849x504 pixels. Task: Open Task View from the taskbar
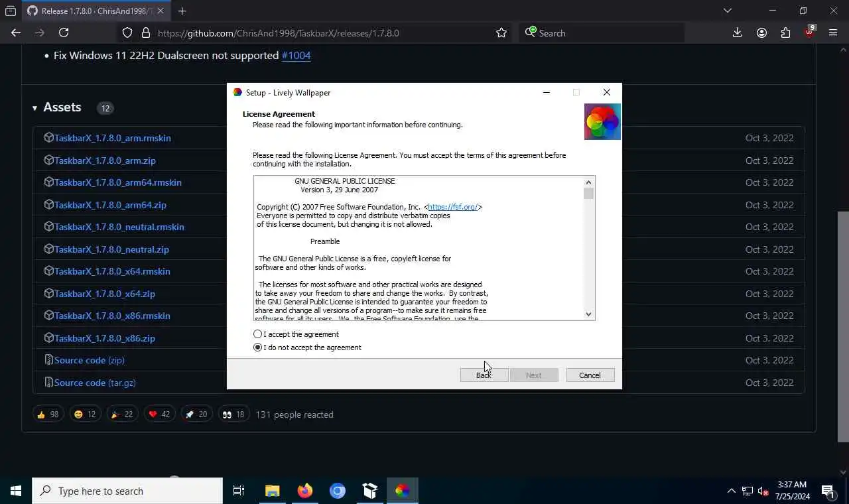coord(239,491)
